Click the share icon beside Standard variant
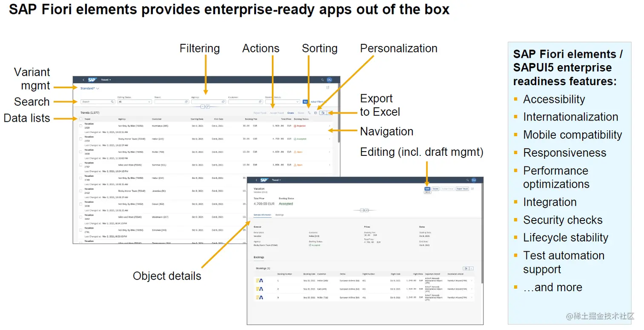 pos(328,88)
